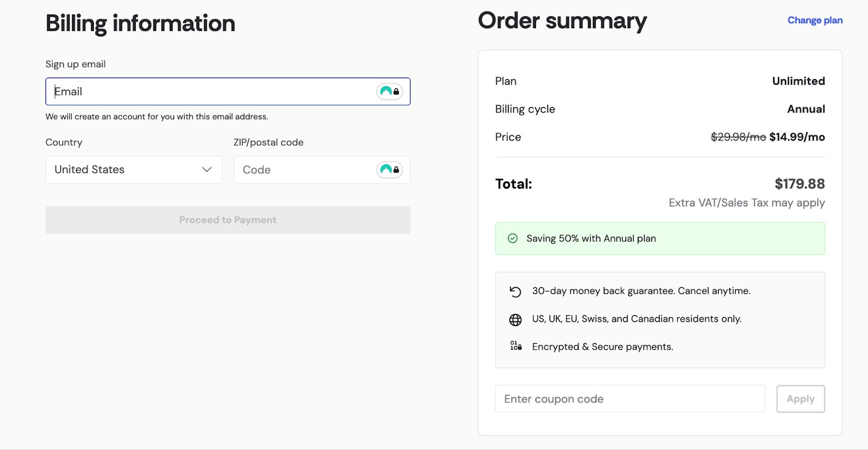This screenshot has width=868, height=450.
Task: Apply the entered coupon code
Action: [x=800, y=398]
